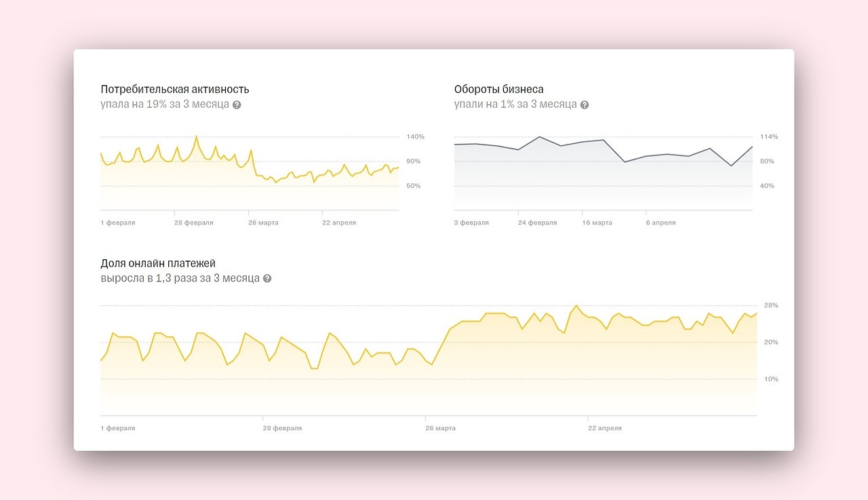Click '22 апреля' on consumer activity chart
This screenshot has width=868, height=500.
pyautogui.click(x=339, y=223)
